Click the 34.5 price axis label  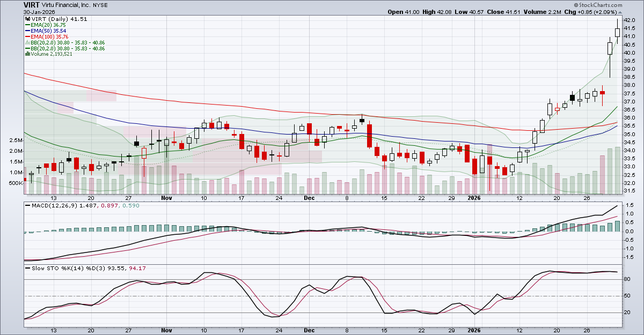tap(630, 142)
